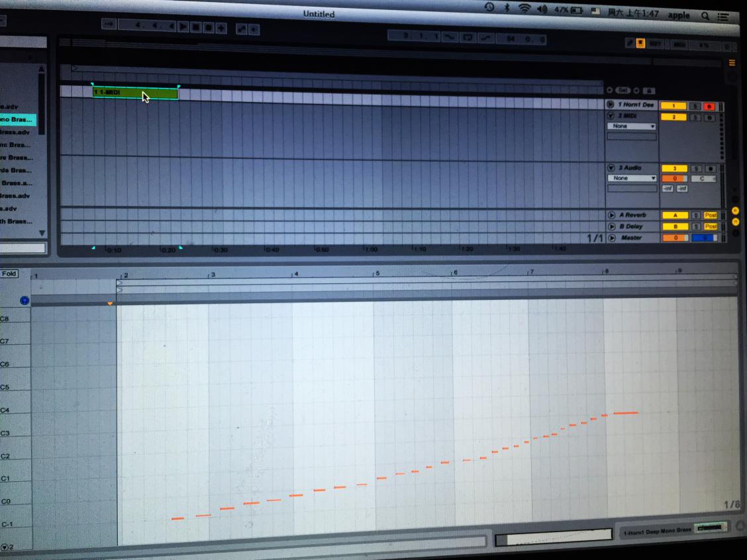The height and width of the screenshot is (560, 747).
Task: Click the arrangement view selector icon at right edge
Action: pos(732,63)
